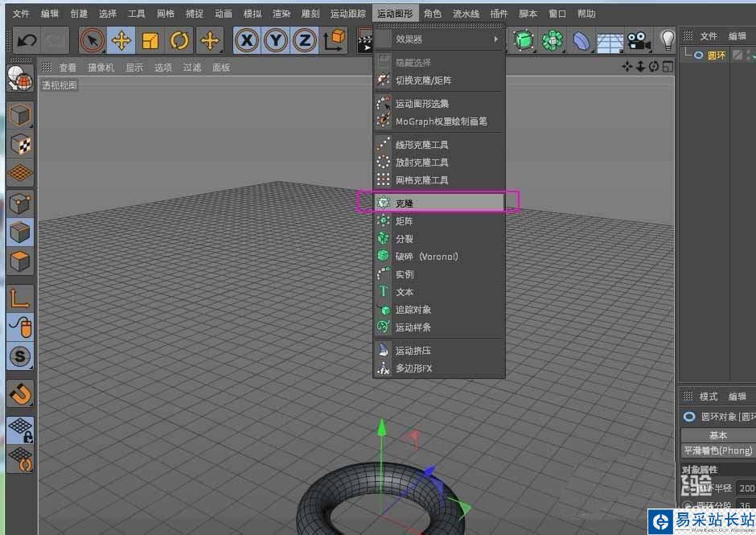Toggle locked workplane icon
The width and height of the screenshot is (756, 535).
click(20, 430)
